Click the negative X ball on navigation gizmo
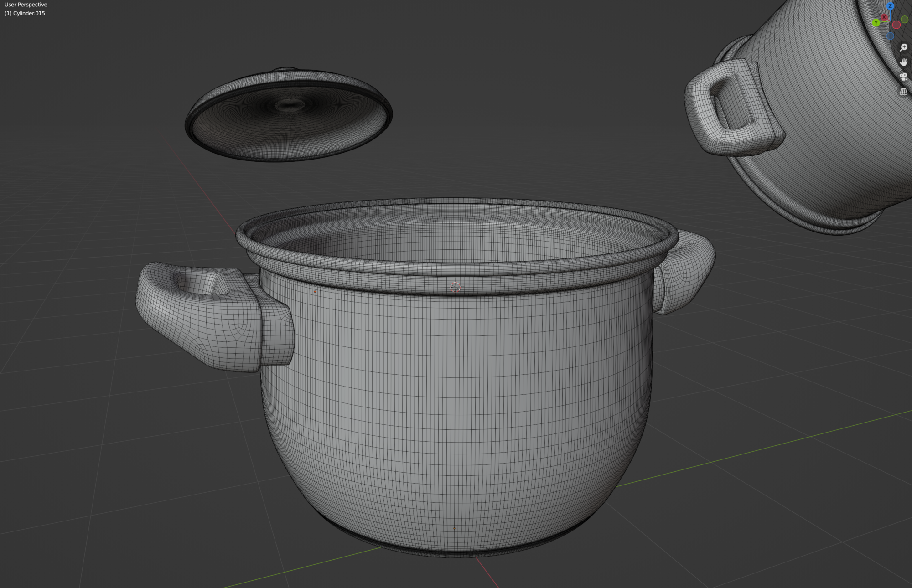The image size is (912, 588). click(x=896, y=25)
